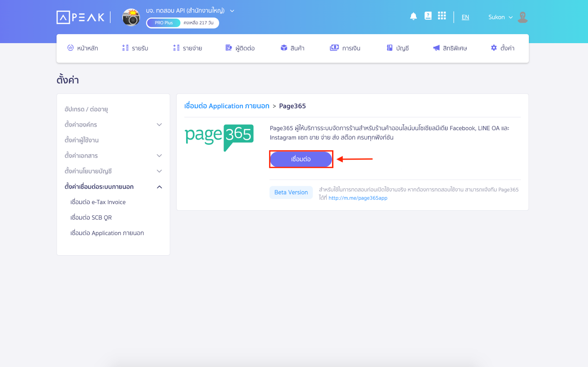Open สินค้า menu
Viewport: 588px width, 367px height.
pyautogui.click(x=293, y=48)
